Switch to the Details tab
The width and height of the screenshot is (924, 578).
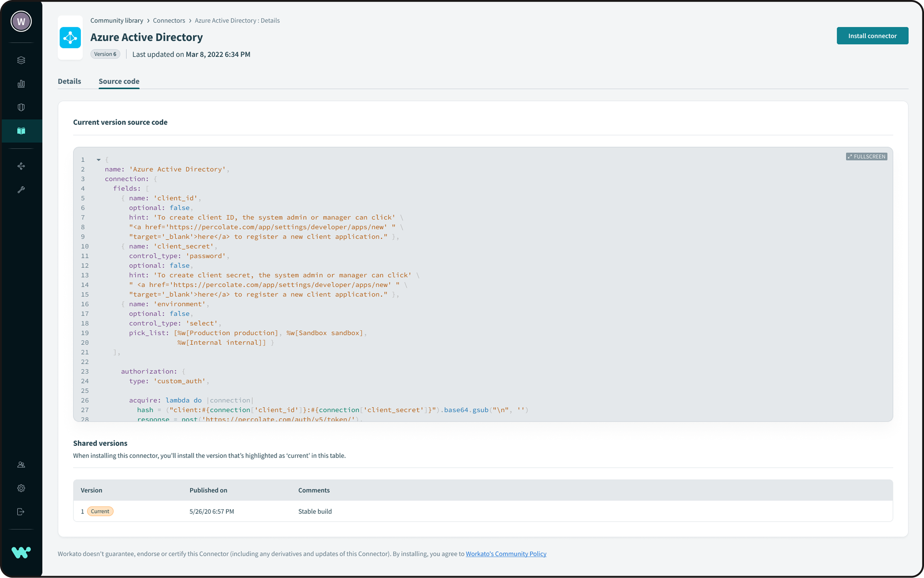[69, 81]
